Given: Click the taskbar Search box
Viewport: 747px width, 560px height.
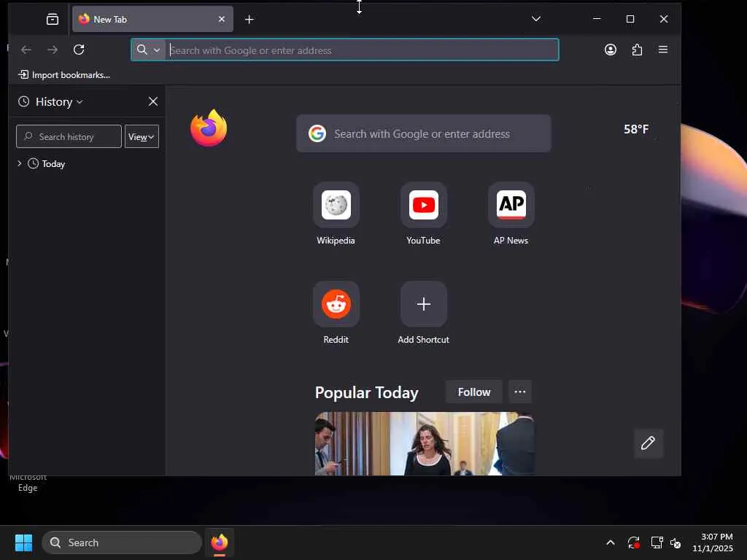Looking at the screenshot, I should coord(122,542).
